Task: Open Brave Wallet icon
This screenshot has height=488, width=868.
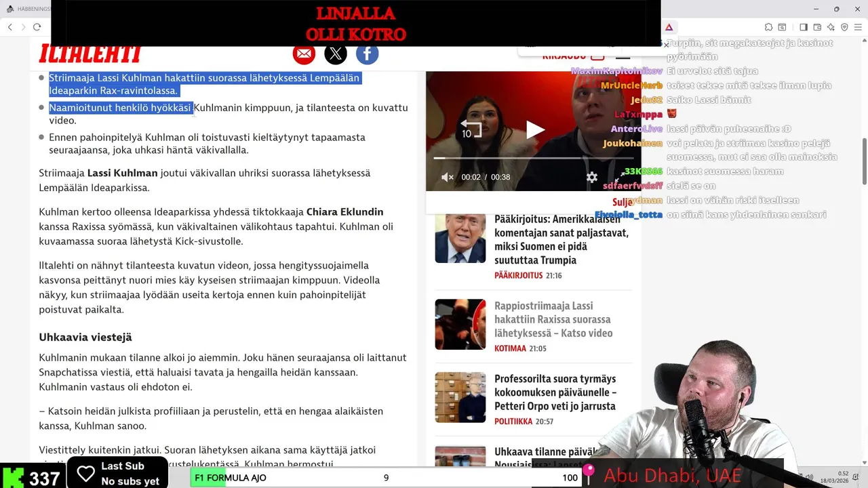Action: pos(817,27)
